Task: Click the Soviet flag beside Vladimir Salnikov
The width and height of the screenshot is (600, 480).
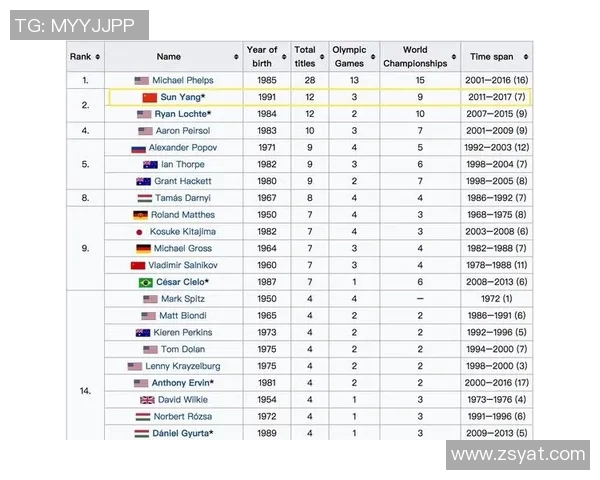Action: pos(138,265)
